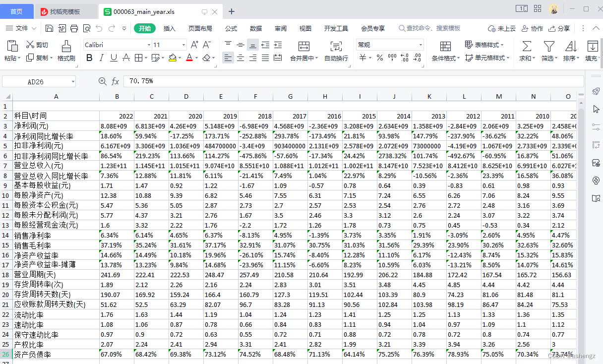This screenshot has width=603, height=364.
Task: Apply bold formatting to the selection
Action: 89,57
